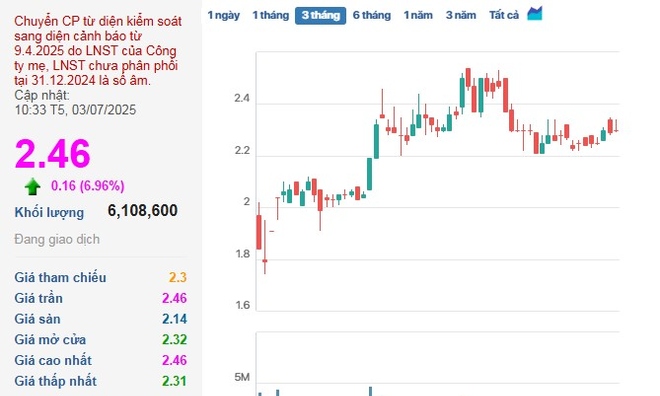The image size is (660, 396).
Task: Click the Giá tham chiếu value 2.3
Action: coord(178,277)
